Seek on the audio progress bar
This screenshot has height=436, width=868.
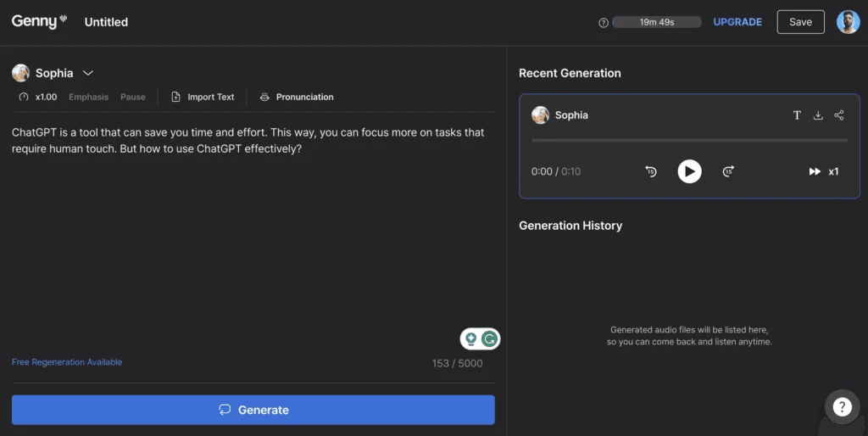pos(689,140)
